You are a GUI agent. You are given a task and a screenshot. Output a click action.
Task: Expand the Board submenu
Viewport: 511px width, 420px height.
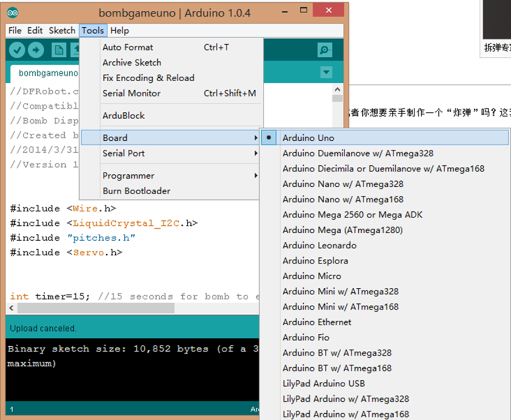coord(170,138)
